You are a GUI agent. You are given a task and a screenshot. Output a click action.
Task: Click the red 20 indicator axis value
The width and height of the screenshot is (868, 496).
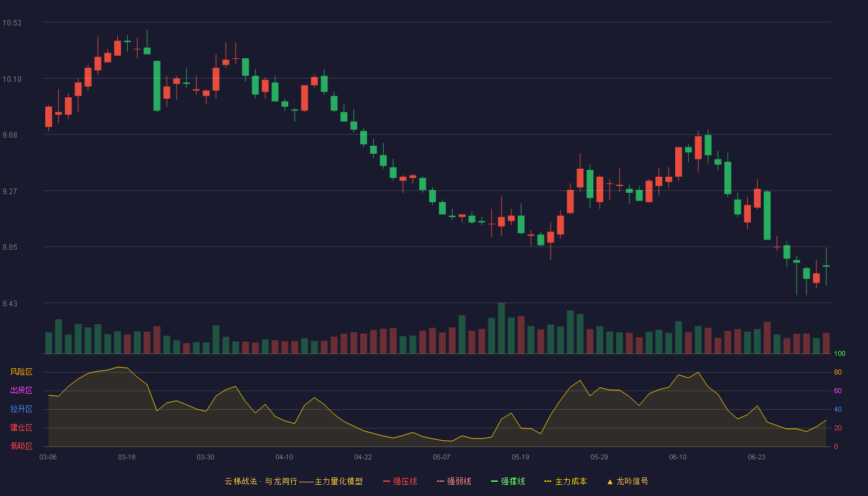[838, 428]
